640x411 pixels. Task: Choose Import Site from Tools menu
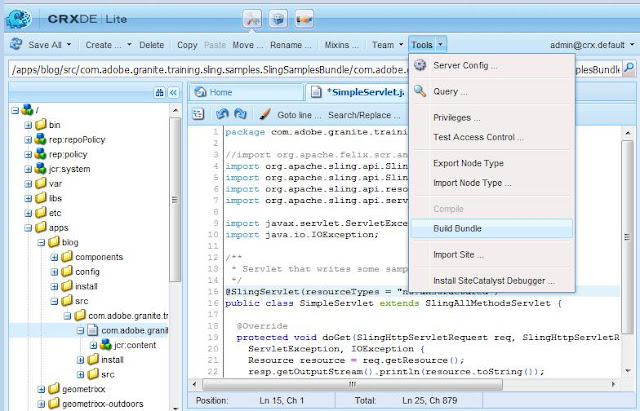[491, 255]
